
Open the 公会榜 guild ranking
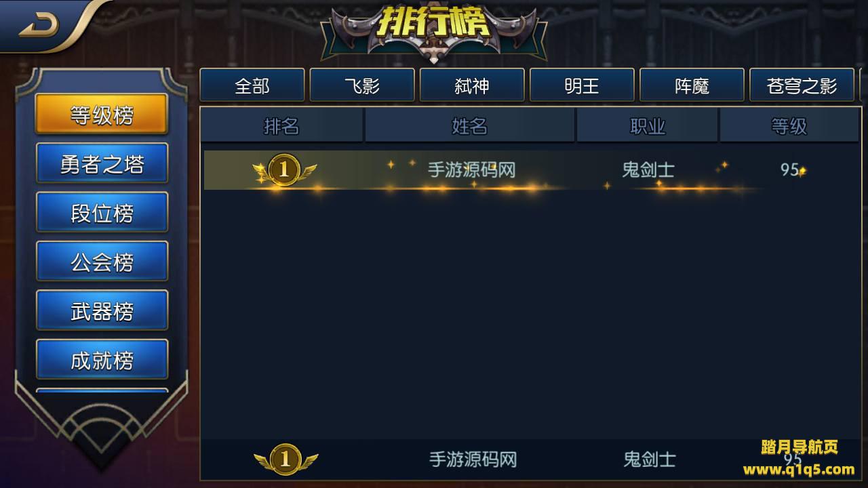click(x=102, y=262)
